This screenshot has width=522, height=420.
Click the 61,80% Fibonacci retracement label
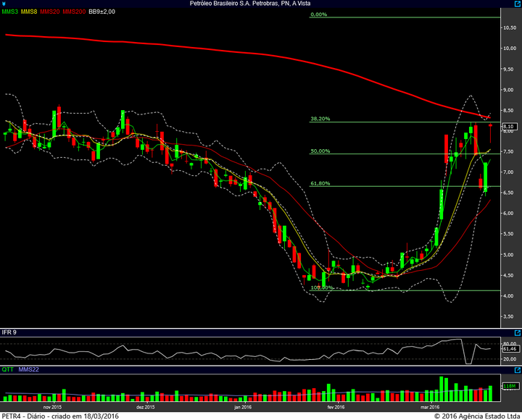320,183
